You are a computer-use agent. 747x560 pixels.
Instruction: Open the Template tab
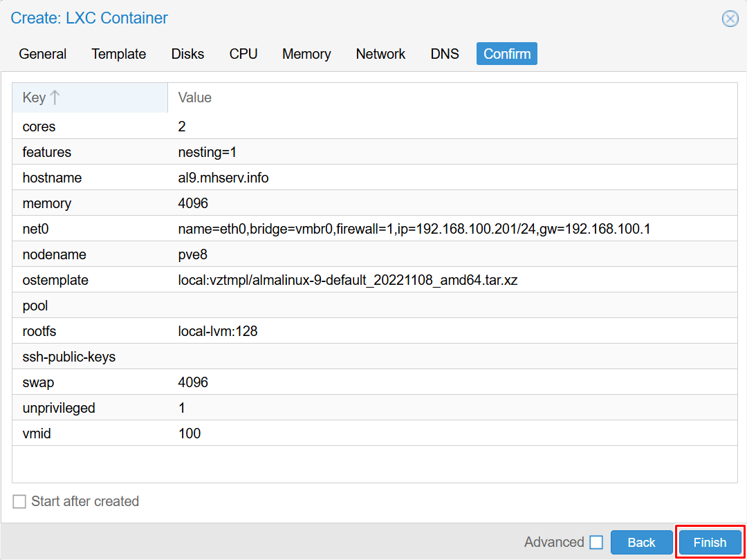(x=119, y=54)
